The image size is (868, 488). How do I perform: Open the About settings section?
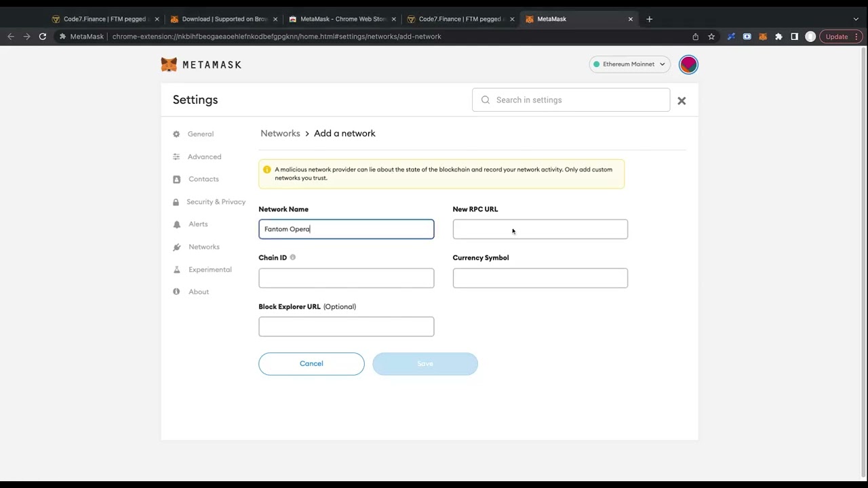click(199, 291)
